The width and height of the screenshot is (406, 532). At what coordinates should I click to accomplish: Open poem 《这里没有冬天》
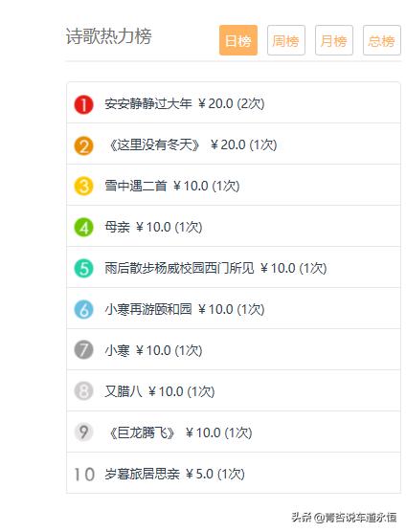[x=154, y=144]
